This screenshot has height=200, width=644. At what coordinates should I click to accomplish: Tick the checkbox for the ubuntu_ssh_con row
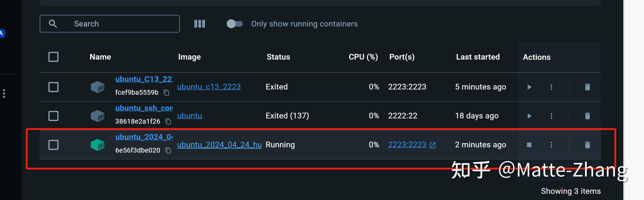tap(53, 116)
